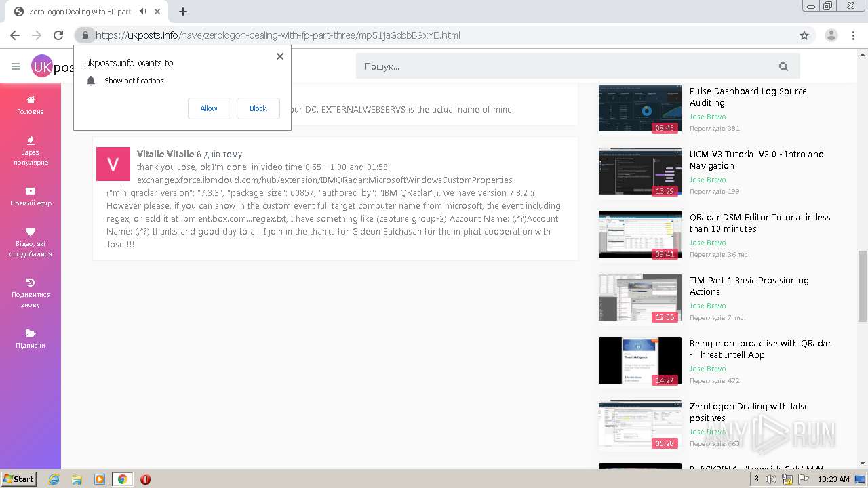Viewport: 868px width, 488px height.
Task: Close the notification permission popup
Action: click(279, 56)
